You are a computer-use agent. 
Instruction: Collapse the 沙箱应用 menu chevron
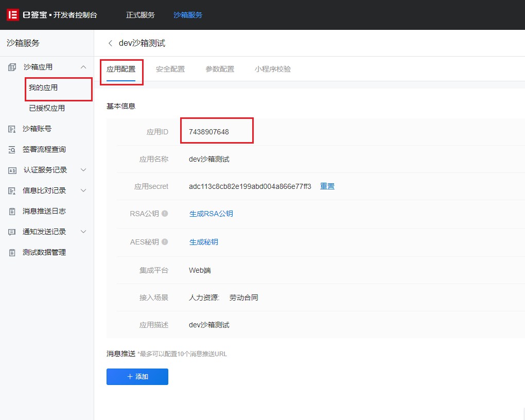[x=84, y=67]
